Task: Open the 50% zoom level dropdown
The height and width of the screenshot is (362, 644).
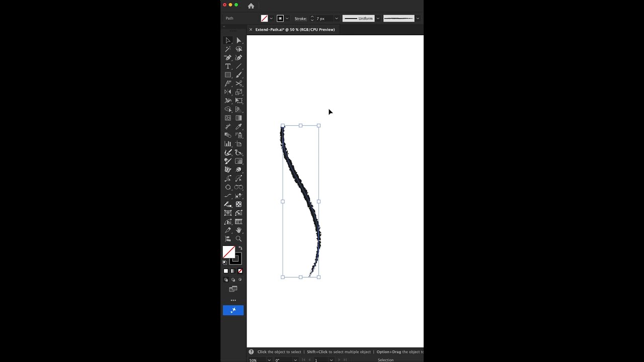Action: click(x=270, y=360)
